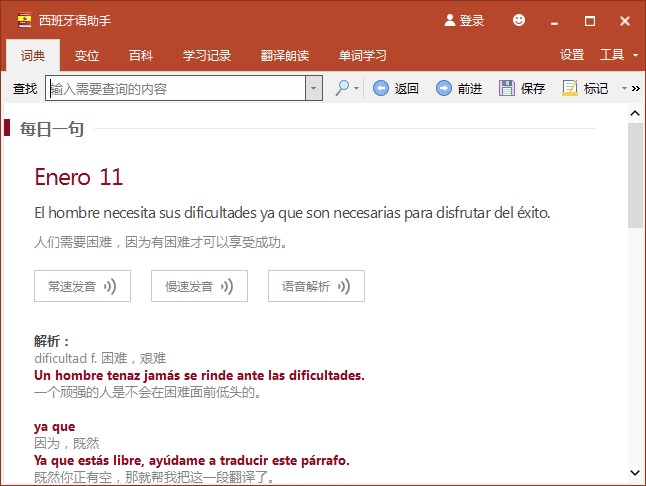Minimize the 西班牙语助手 window
The image size is (646, 486).
(x=555, y=21)
